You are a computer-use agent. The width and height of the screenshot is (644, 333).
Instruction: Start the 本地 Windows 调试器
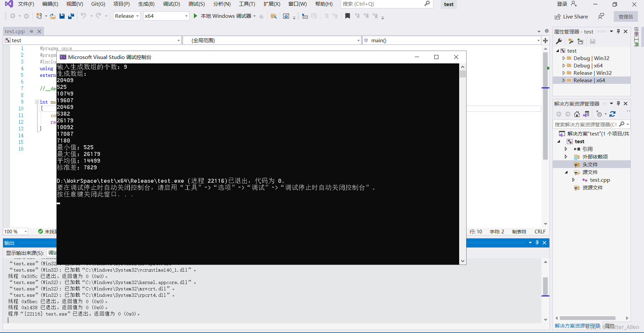coord(196,16)
